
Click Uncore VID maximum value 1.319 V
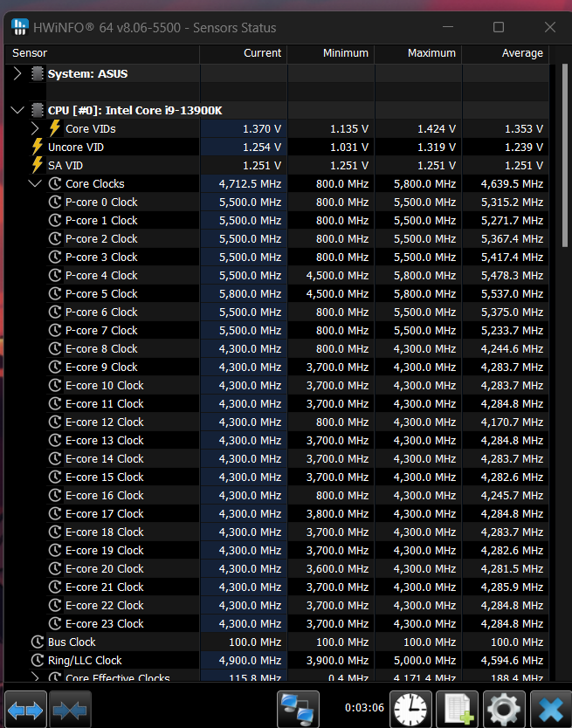tap(437, 148)
